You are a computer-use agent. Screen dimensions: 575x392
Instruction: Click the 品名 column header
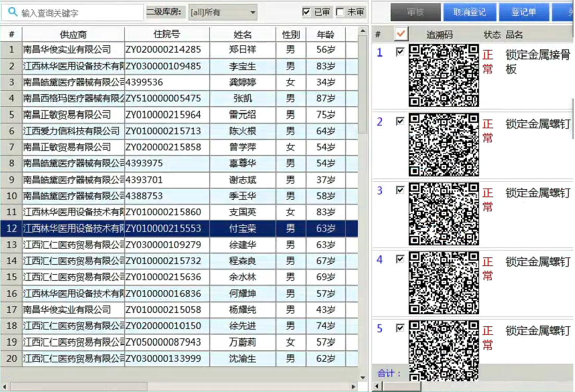pyautogui.click(x=514, y=35)
